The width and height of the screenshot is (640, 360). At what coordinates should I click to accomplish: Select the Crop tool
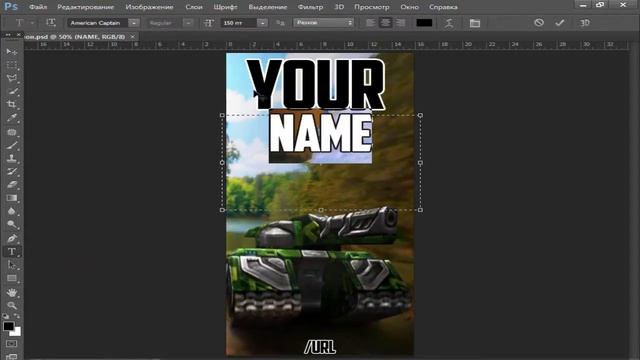point(12,104)
